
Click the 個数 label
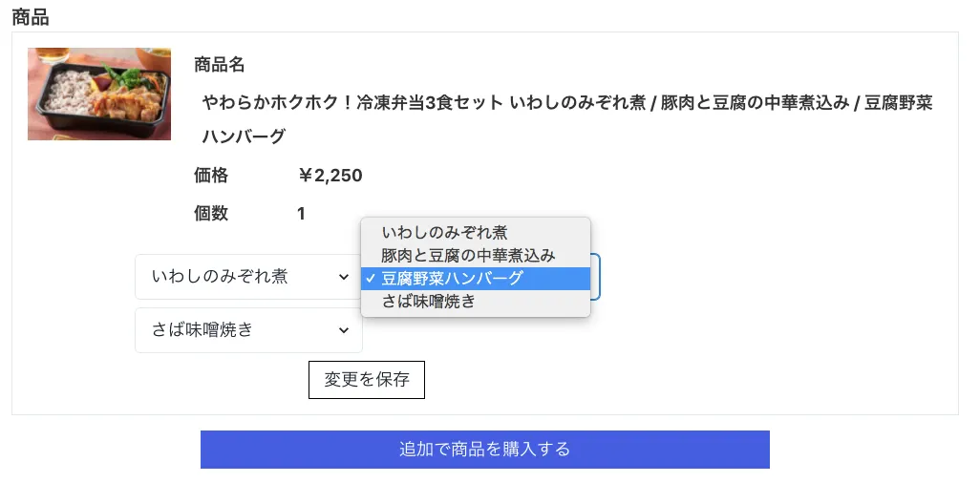(x=211, y=214)
